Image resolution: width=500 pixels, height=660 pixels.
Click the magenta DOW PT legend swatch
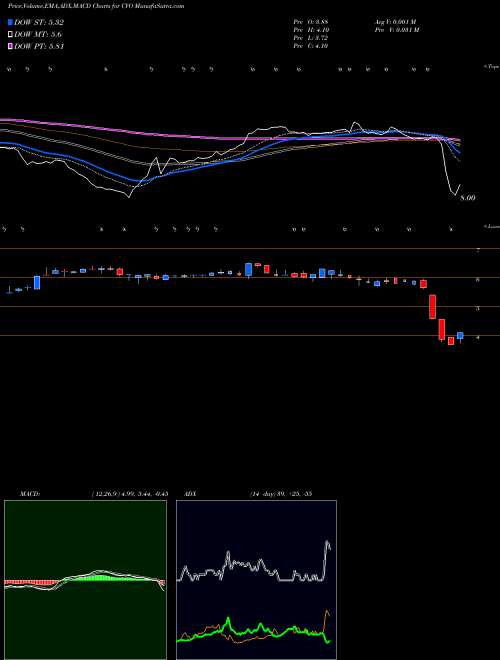pyautogui.click(x=10, y=46)
